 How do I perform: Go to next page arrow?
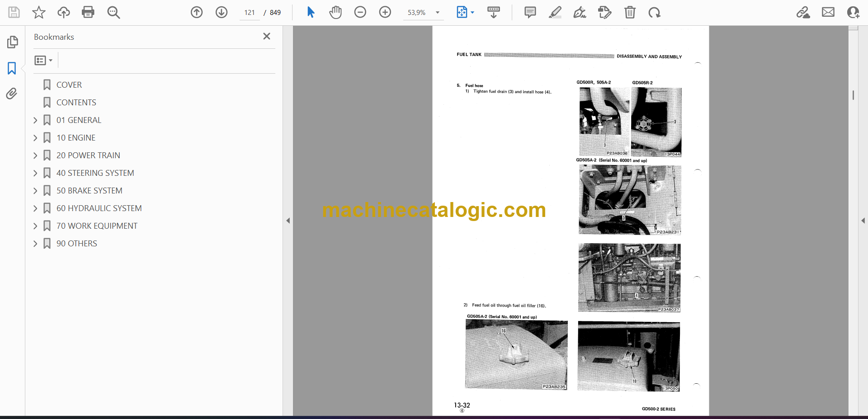pyautogui.click(x=222, y=12)
